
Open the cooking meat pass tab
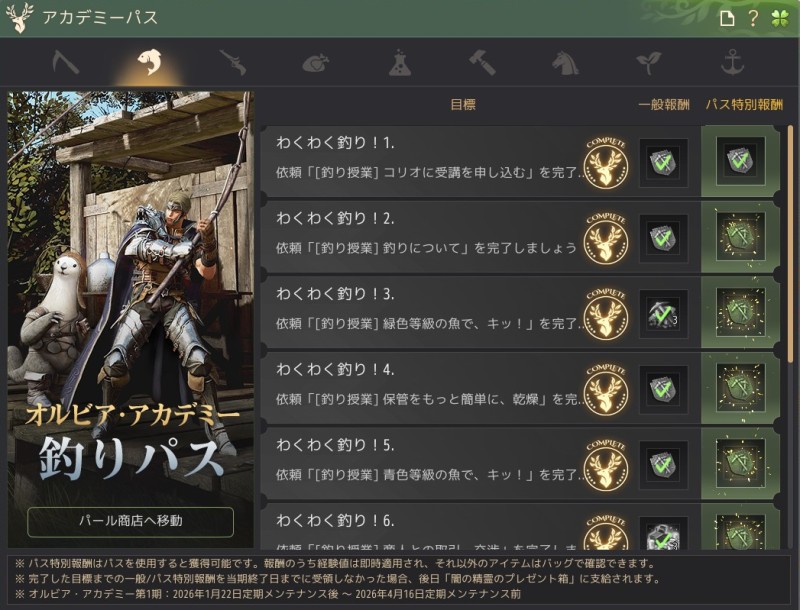coord(316,64)
